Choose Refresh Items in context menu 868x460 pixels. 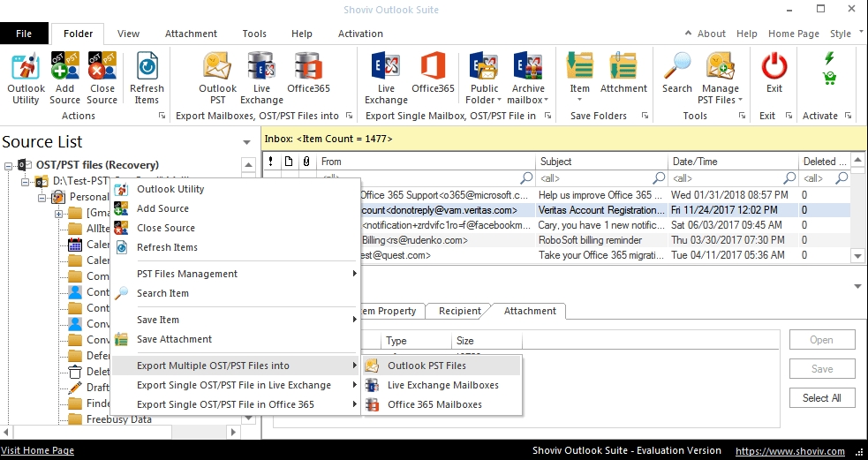[x=235, y=247]
